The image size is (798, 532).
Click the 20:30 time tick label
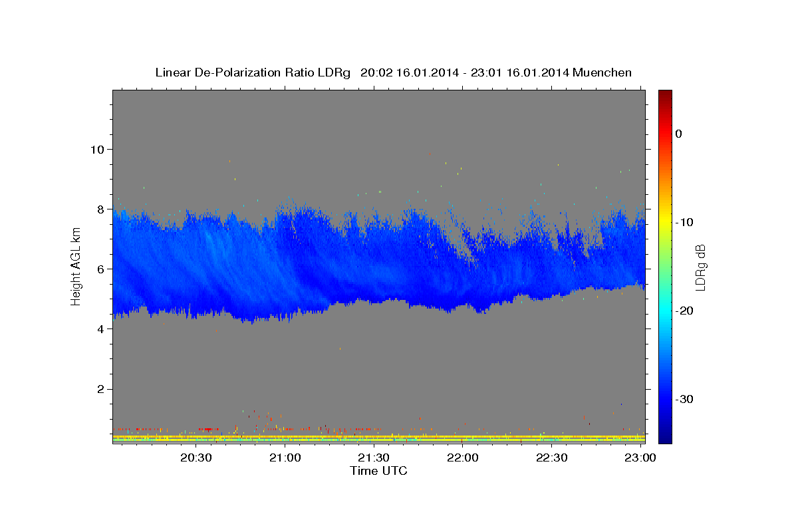point(196,458)
